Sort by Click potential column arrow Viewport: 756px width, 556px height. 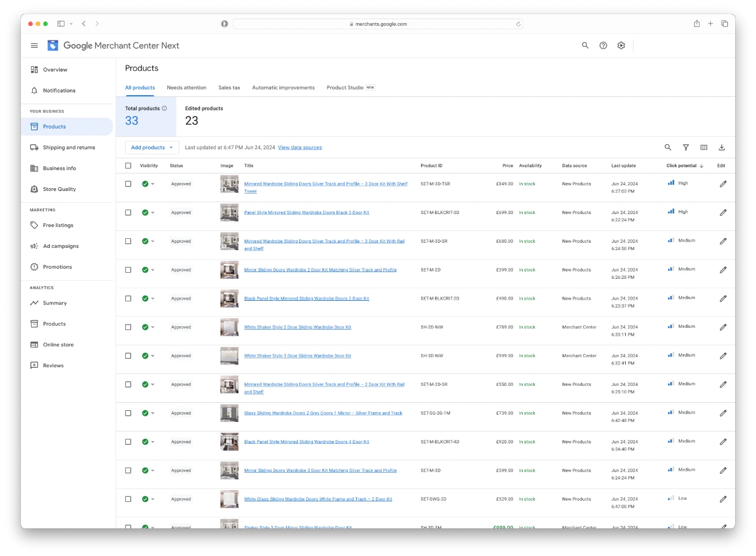(701, 166)
